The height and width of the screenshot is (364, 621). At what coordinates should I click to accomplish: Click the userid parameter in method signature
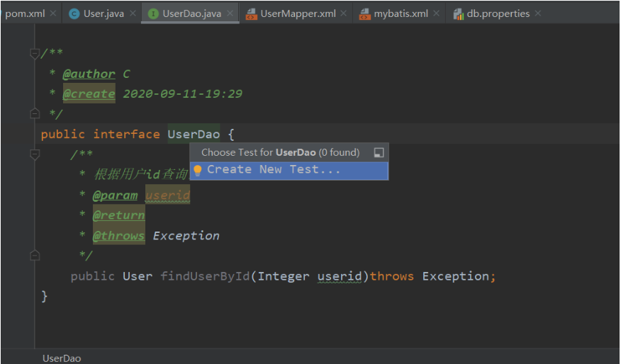pos(340,276)
